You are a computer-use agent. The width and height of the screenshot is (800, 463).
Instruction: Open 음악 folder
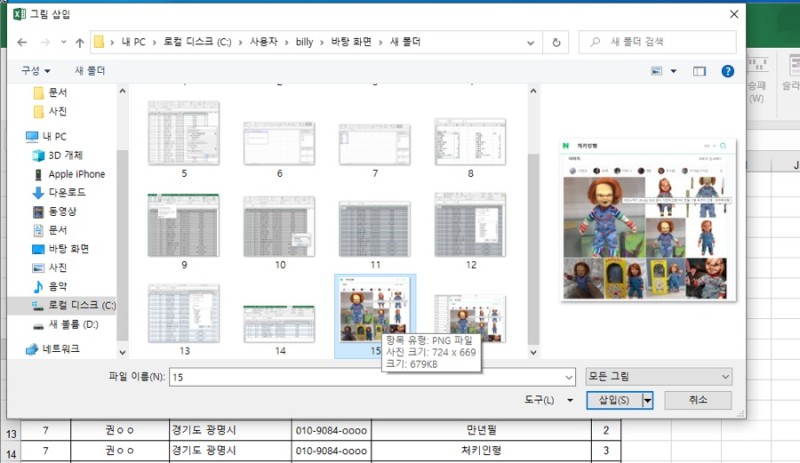(x=50, y=286)
